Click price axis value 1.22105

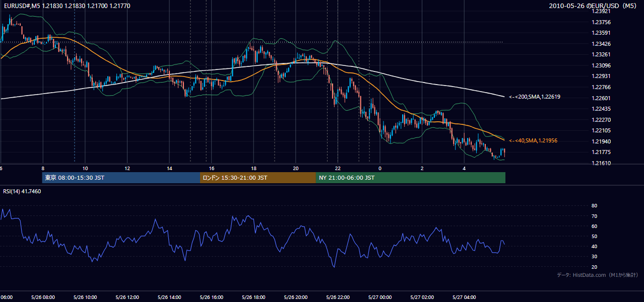click(x=601, y=130)
